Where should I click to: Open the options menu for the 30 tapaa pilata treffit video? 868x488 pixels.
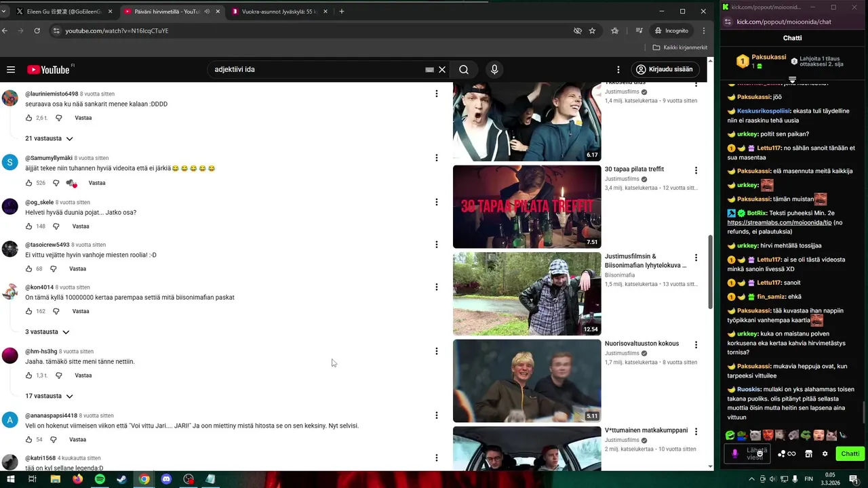click(x=696, y=170)
